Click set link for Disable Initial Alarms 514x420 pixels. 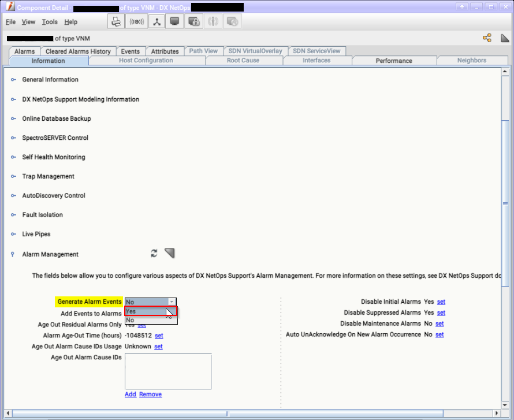(x=441, y=302)
